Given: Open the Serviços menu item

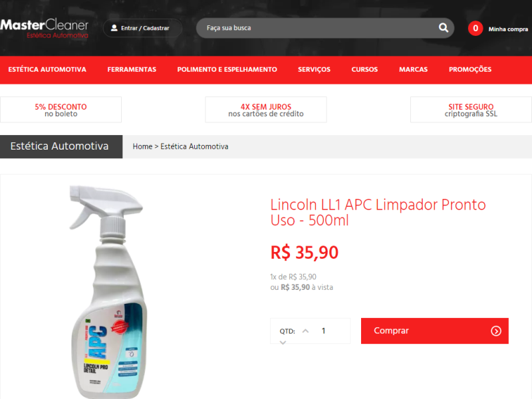Looking at the screenshot, I should click(x=314, y=70).
